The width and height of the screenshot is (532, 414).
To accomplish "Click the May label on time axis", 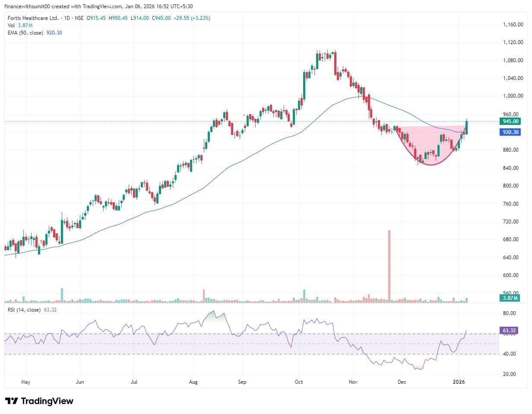I will click(26, 382).
